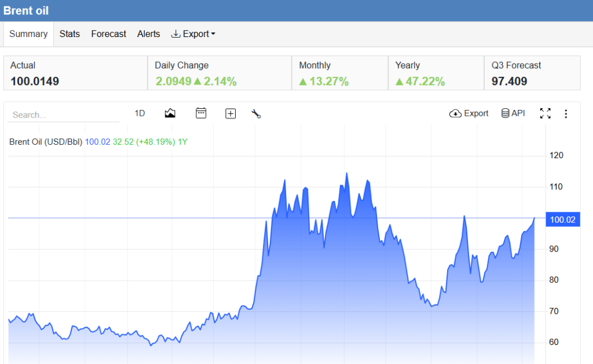Viewport: 593px width, 364px height.
Task: Click the API database icon
Action: pyautogui.click(x=513, y=113)
